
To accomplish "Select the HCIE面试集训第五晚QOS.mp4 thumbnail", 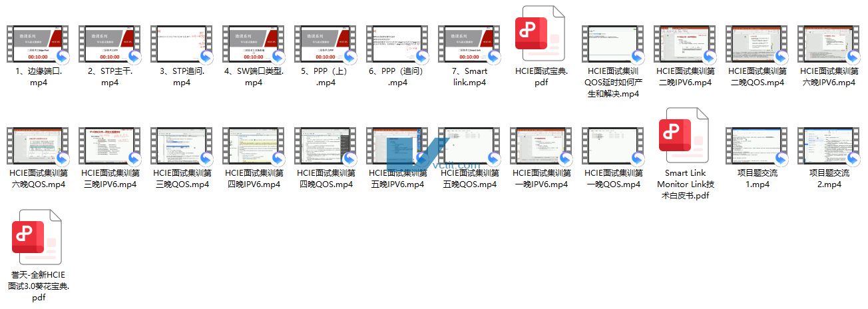I will click(469, 147).
